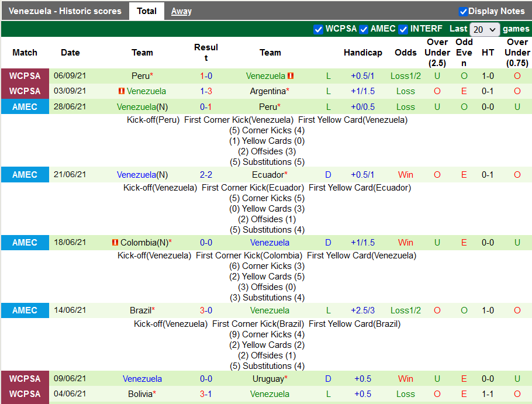Select the Total tab
This screenshot has height=404, width=532.
click(x=147, y=11)
